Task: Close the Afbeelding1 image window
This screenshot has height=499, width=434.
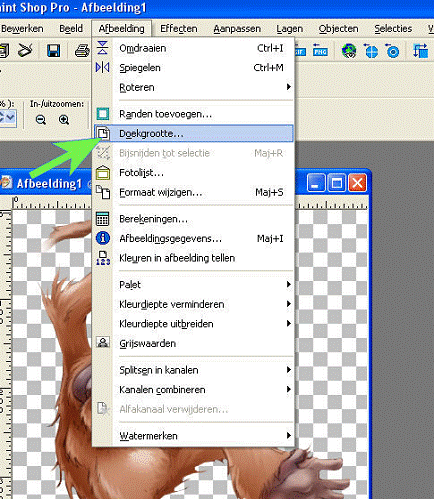Action: point(357,183)
